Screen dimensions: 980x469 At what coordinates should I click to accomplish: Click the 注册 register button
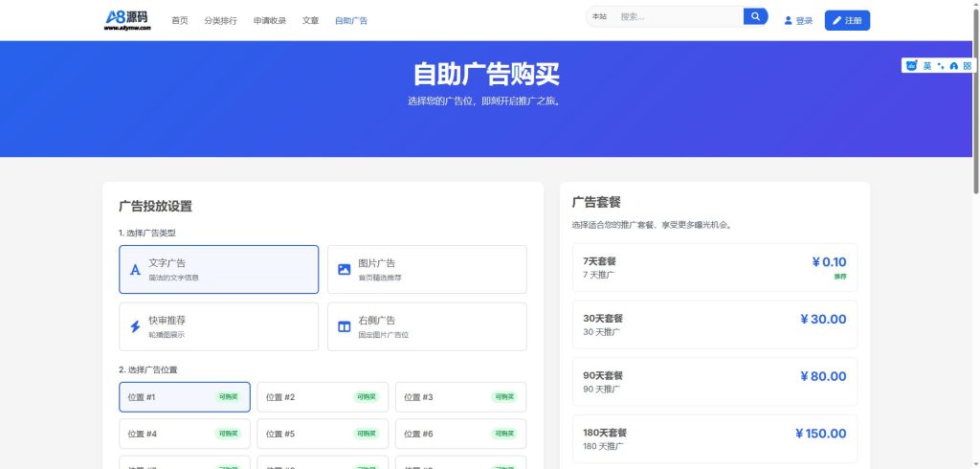point(848,21)
